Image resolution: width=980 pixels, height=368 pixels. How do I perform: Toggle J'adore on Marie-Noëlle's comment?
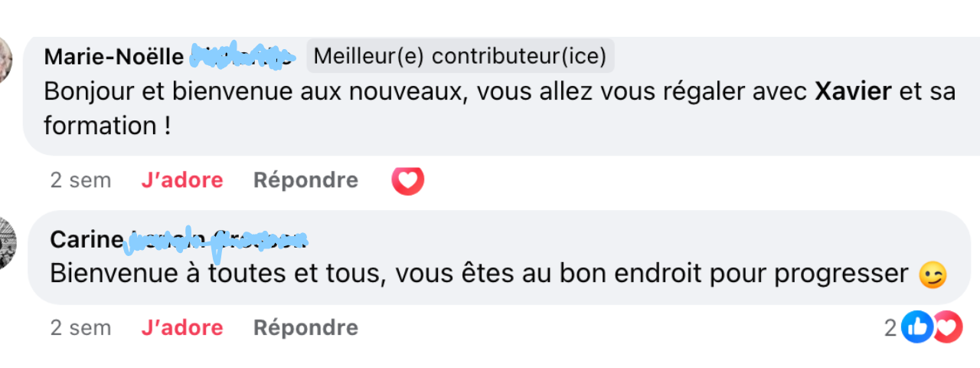(182, 180)
